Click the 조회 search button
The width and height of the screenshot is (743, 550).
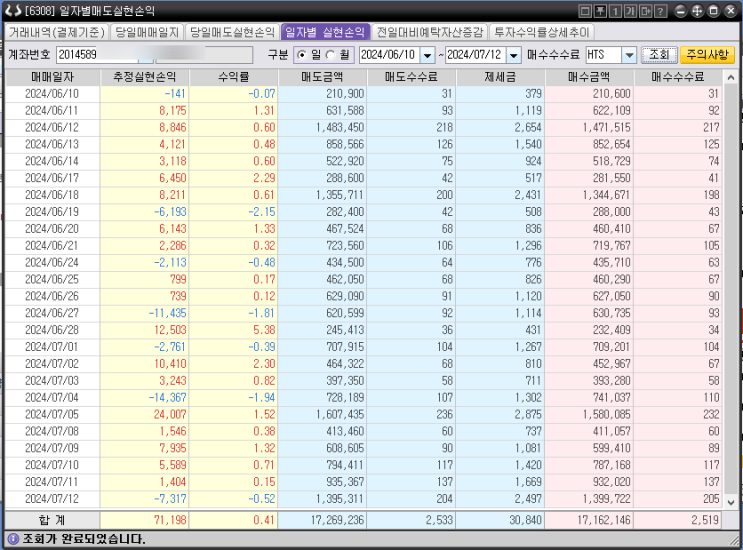pos(659,55)
